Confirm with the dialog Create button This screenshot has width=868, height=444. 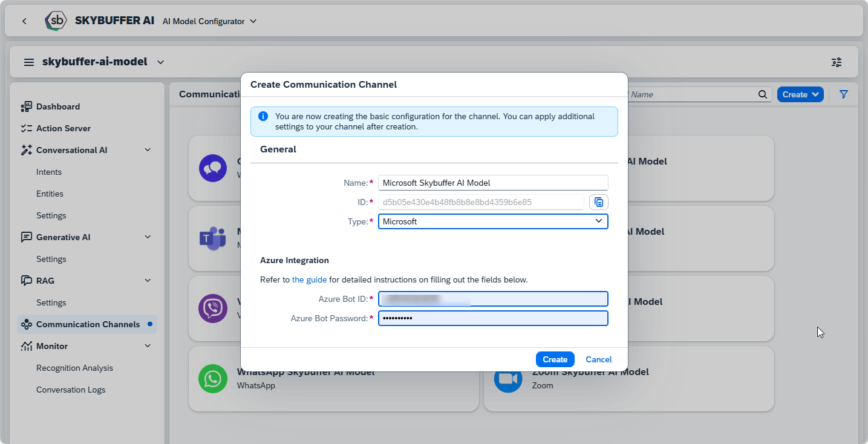(x=555, y=359)
